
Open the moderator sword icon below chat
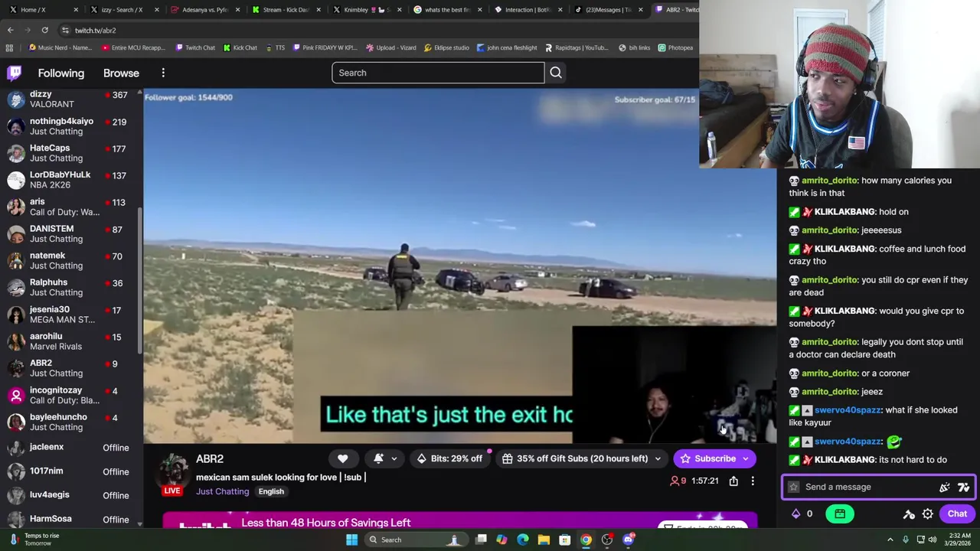pos(909,514)
